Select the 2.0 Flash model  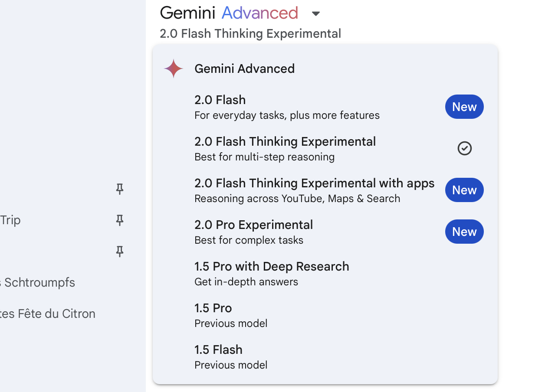(x=325, y=107)
